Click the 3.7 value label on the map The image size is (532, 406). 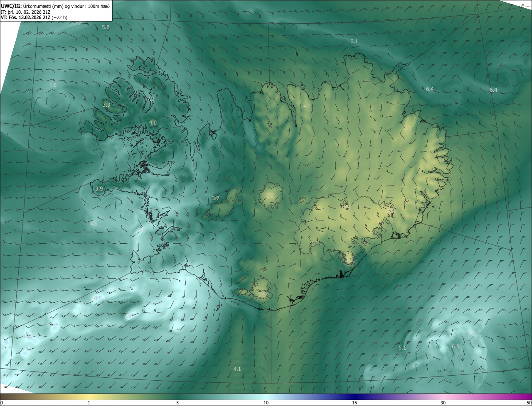(216, 198)
